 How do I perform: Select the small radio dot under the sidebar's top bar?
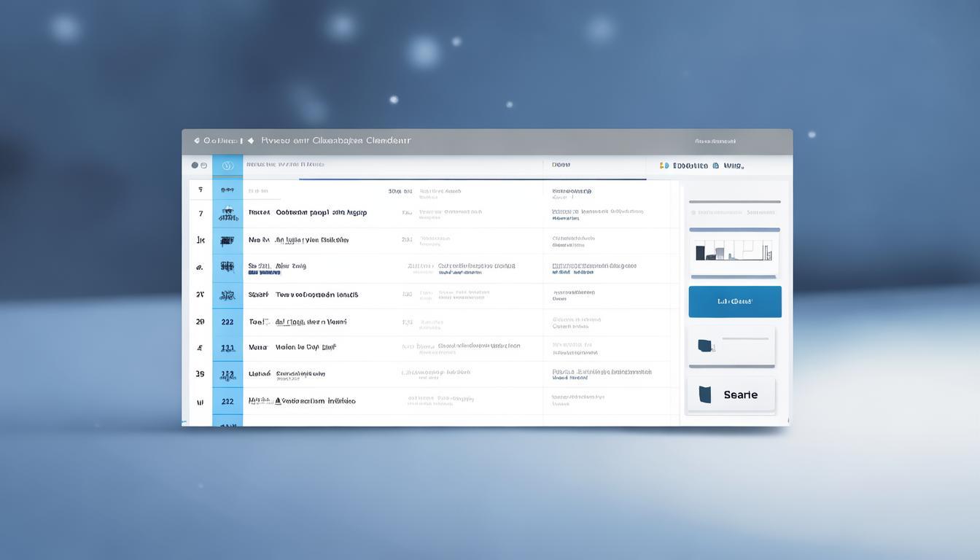(693, 213)
